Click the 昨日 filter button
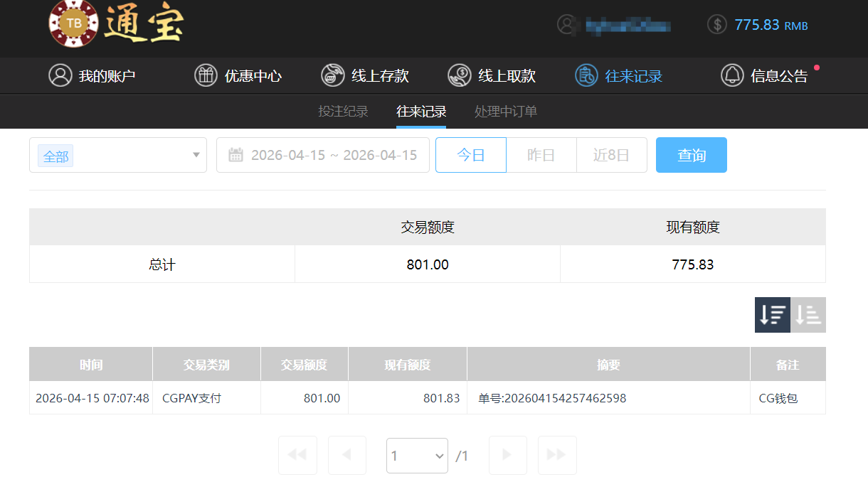This screenshot has width=868, height=477. (x=541, y=154)
